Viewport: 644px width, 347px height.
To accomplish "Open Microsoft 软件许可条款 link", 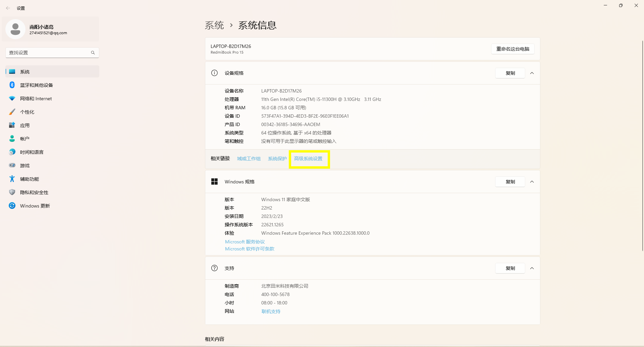I will (250, 249).
